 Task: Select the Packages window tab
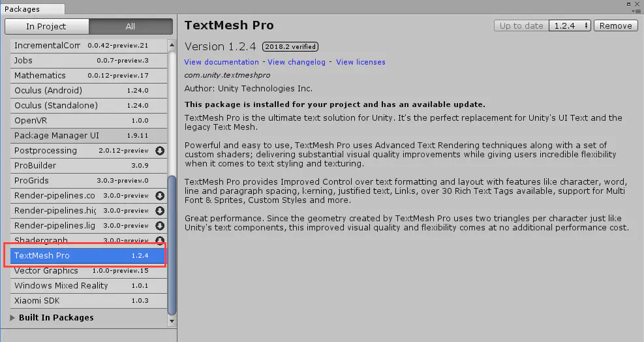coord(33,8)
